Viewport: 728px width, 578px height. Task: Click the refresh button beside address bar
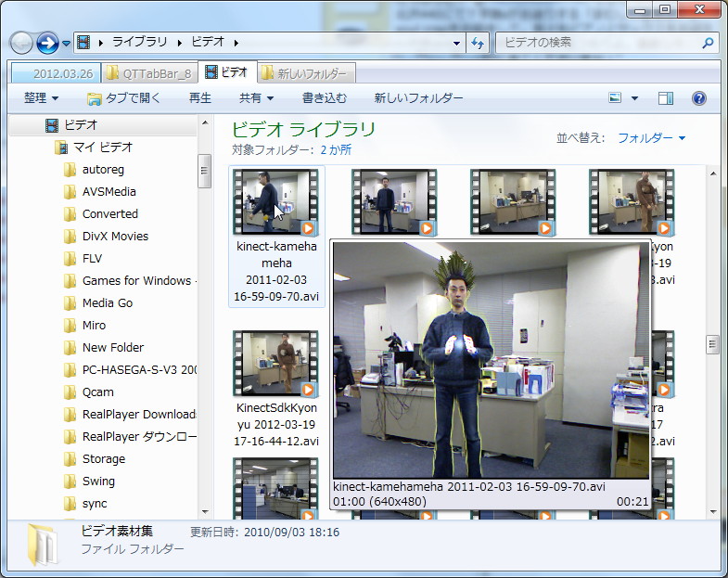click(x=478, y=44)
